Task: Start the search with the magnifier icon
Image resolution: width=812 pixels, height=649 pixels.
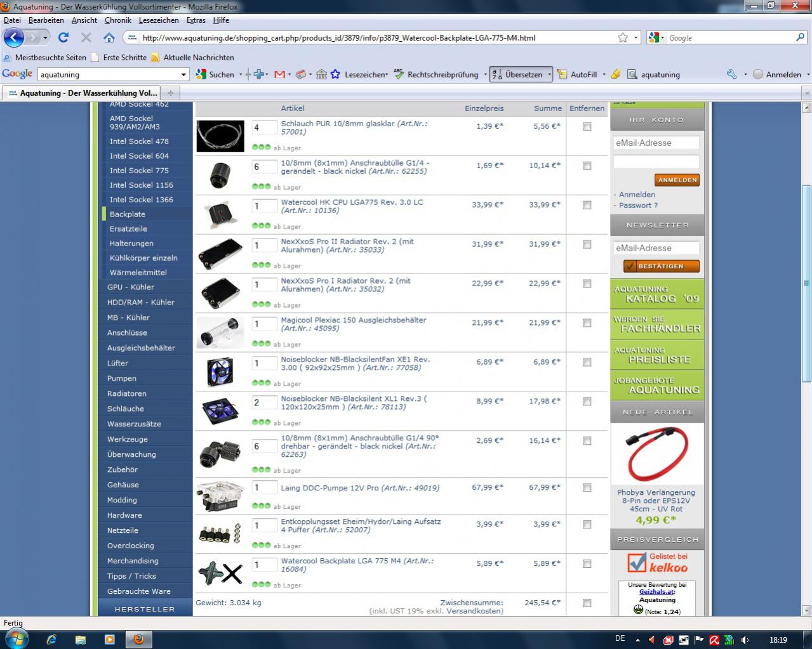Action: pos(800,37)
